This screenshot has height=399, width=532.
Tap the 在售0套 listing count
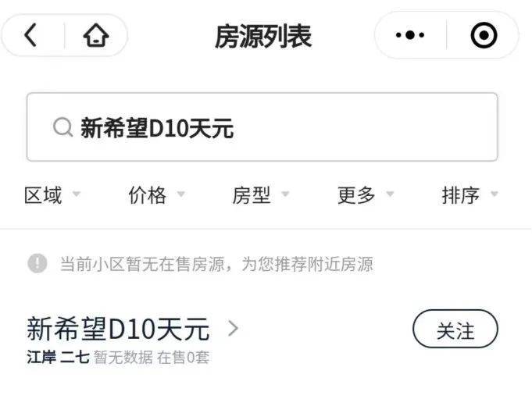184,358
